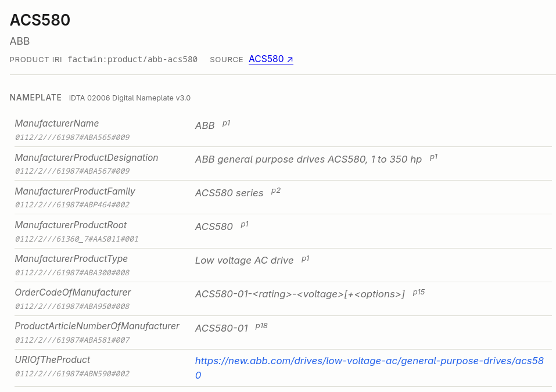
Task: Click the p15 page reference
Action: point(419,292)
